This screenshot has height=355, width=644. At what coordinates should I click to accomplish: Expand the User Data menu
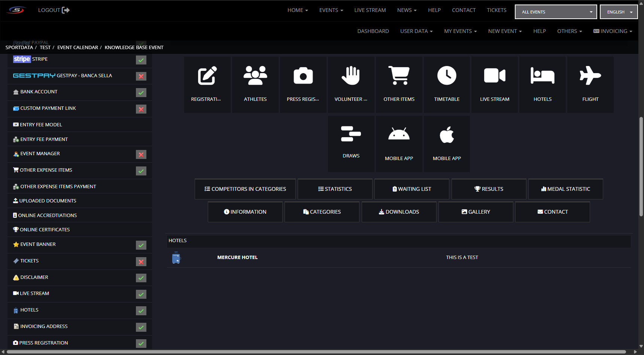click(x=416, y=31)
